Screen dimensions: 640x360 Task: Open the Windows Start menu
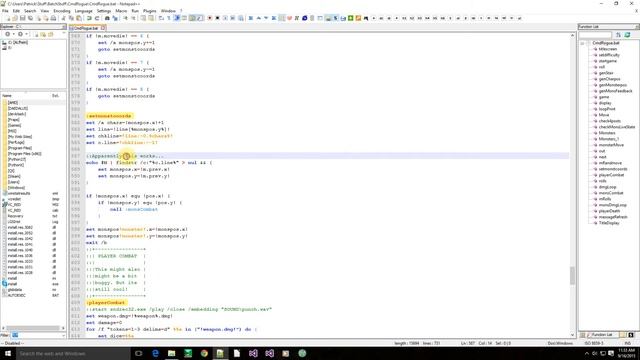point(8,353)
